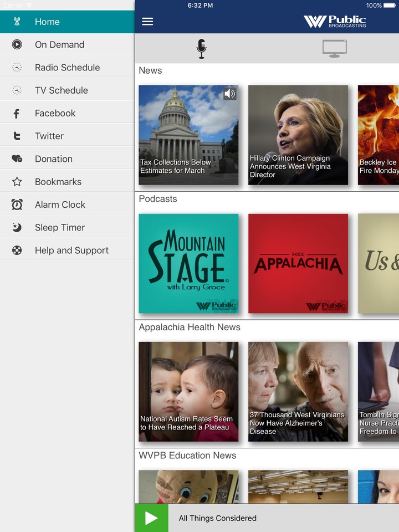Click the WV Public Broadcasting logo
399x532 pixels.
point(335,22)
